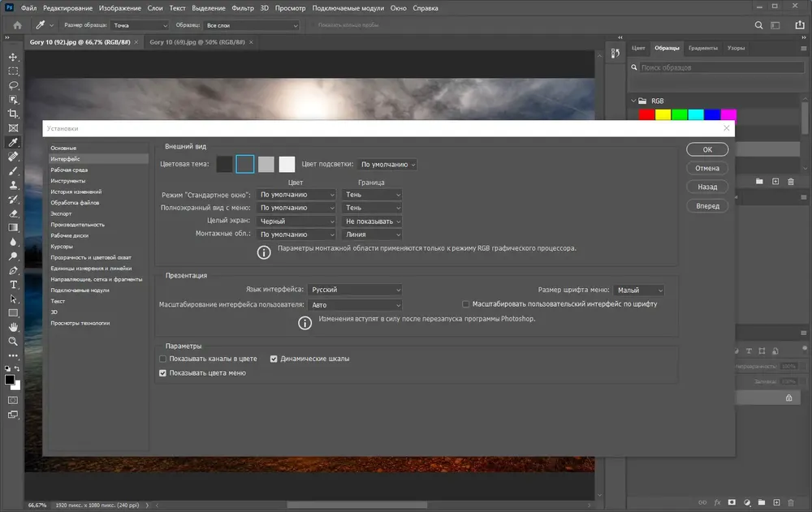Toggle 'Динамические шкалы' checkbox
This screenshot has width=812, height=512.
[274, 359]
